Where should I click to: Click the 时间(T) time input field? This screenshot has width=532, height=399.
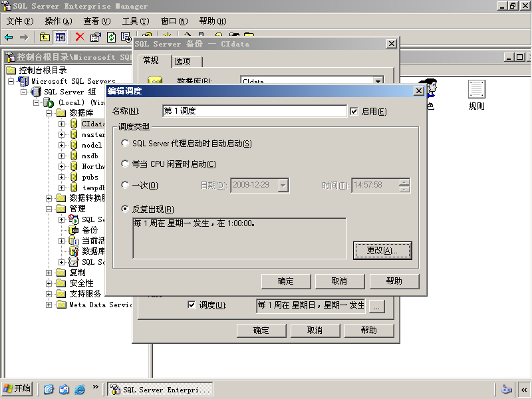375,186
